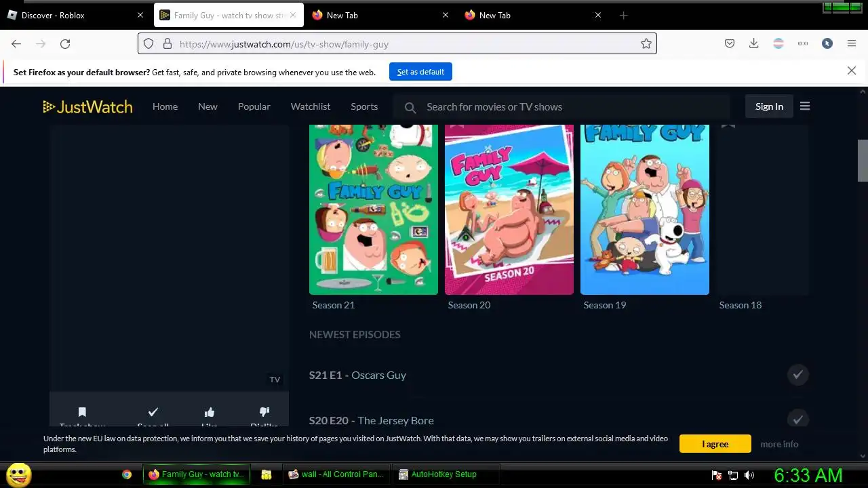Image resolution: width=868 pixels, height=488 pixels.
Task: Launch Chrome from the taskbar
Action: coord(127,474)
